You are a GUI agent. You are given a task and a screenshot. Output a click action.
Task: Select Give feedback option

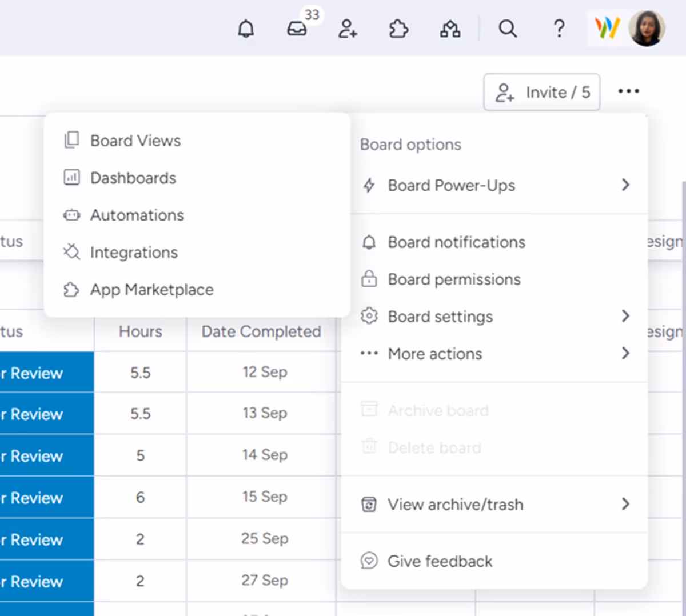click(x=496, y=561)
